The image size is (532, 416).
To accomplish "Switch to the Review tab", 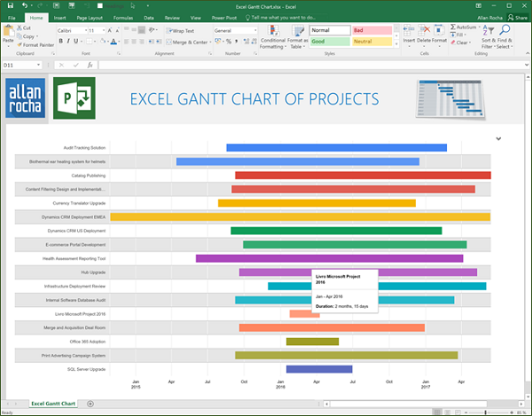I will click(x=172, y=18).
